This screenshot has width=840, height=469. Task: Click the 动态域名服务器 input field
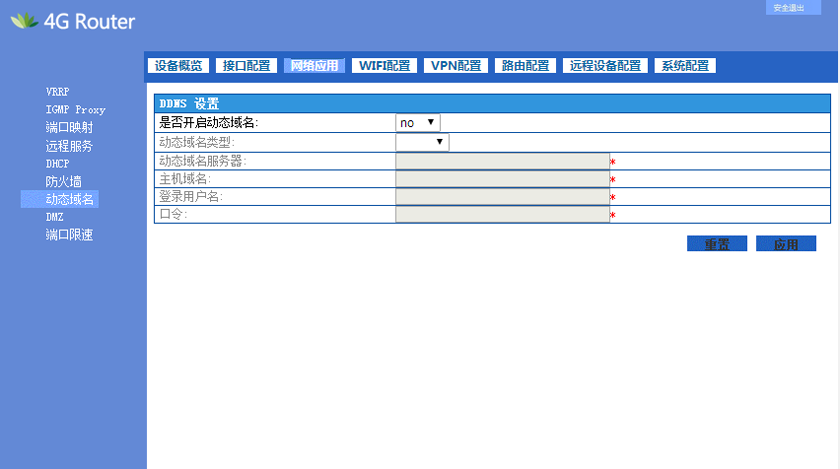[x=502, y=161]
